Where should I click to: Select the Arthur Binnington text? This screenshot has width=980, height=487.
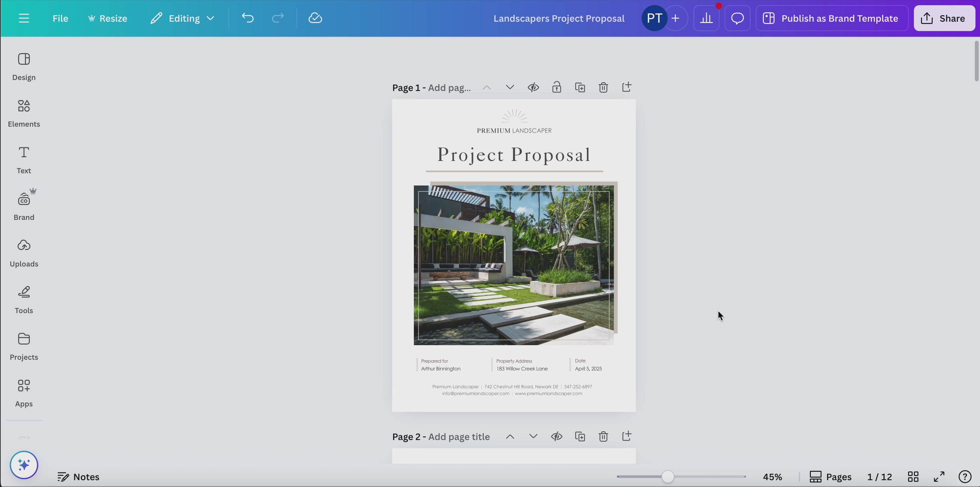(x=441, y=369)
